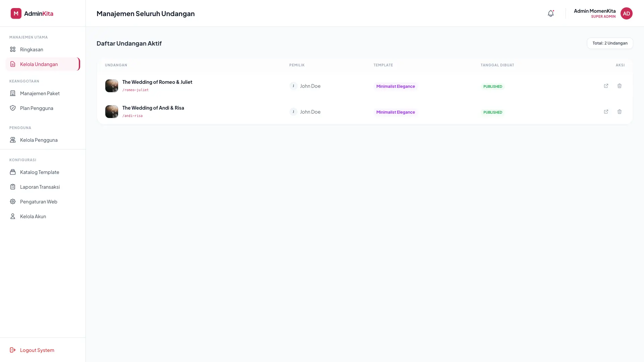
Task: Click Manajemen Seluruh Undangan page title
Action: point(146,13)
